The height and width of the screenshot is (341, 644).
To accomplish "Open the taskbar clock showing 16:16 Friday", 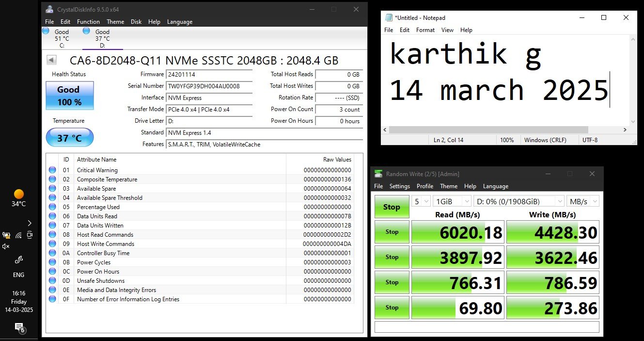I will coord(18,301).
